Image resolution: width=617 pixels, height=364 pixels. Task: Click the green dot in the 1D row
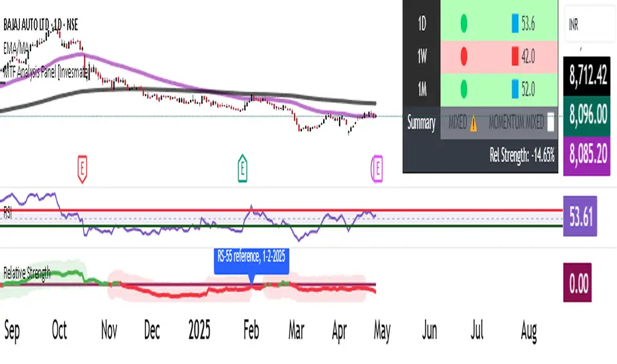click(464, 24)
